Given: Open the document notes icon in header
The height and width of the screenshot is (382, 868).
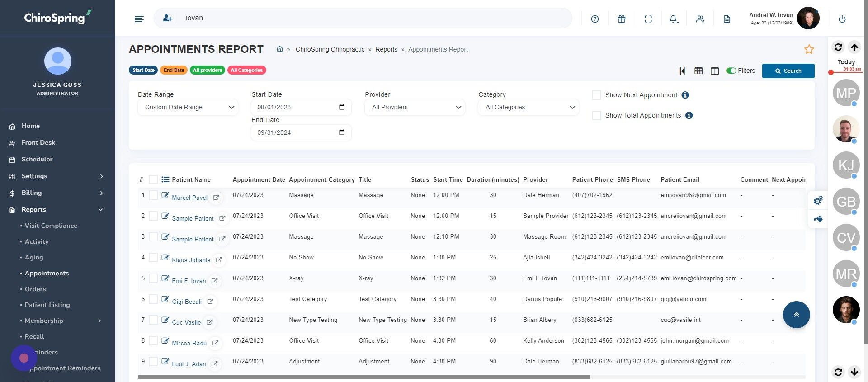Looking at the screenshot, I should click(x=727, y=19).
